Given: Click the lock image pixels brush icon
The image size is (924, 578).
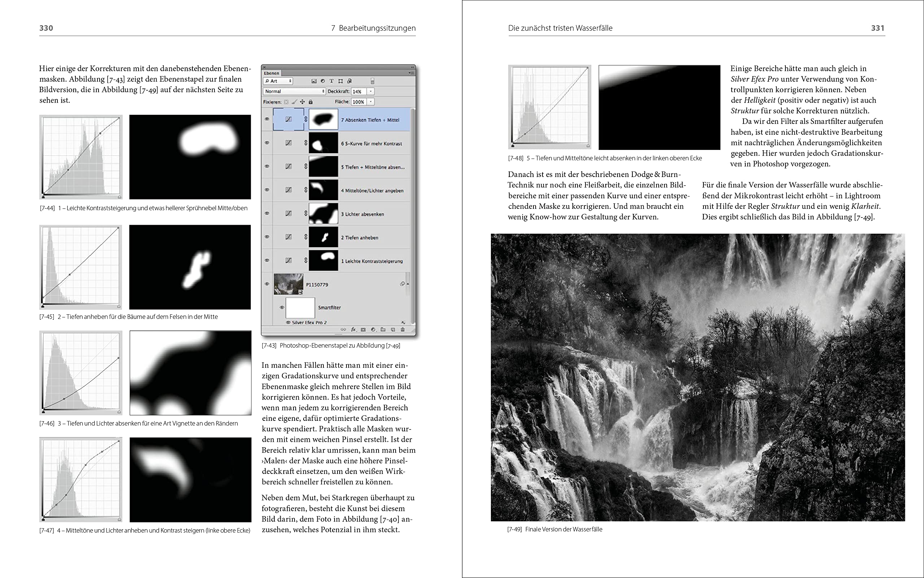Looking at the screenshot, I should pyautogui.click(x=295, y=102).
